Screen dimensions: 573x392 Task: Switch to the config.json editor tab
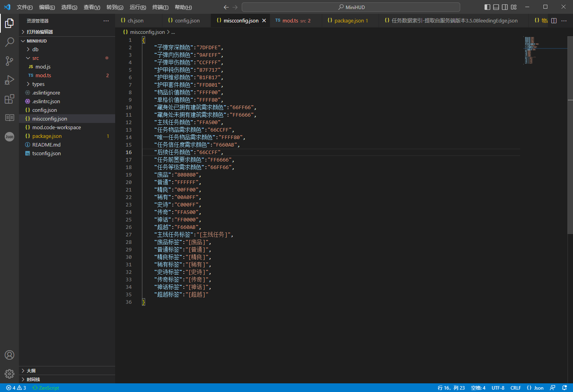click(x=187, y=20)
